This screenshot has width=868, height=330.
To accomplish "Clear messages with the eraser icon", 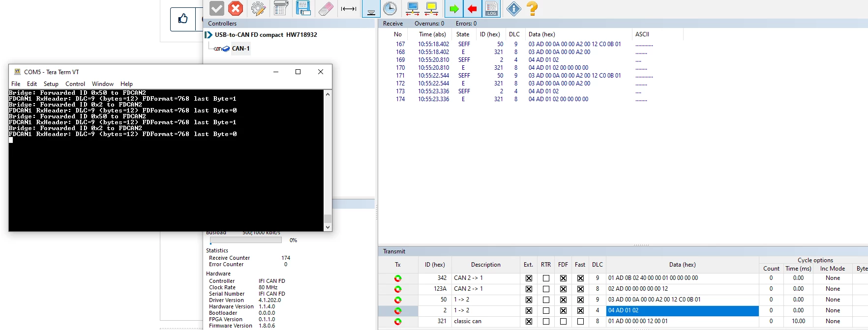I will pyautogui.click(x=326, y=8).
